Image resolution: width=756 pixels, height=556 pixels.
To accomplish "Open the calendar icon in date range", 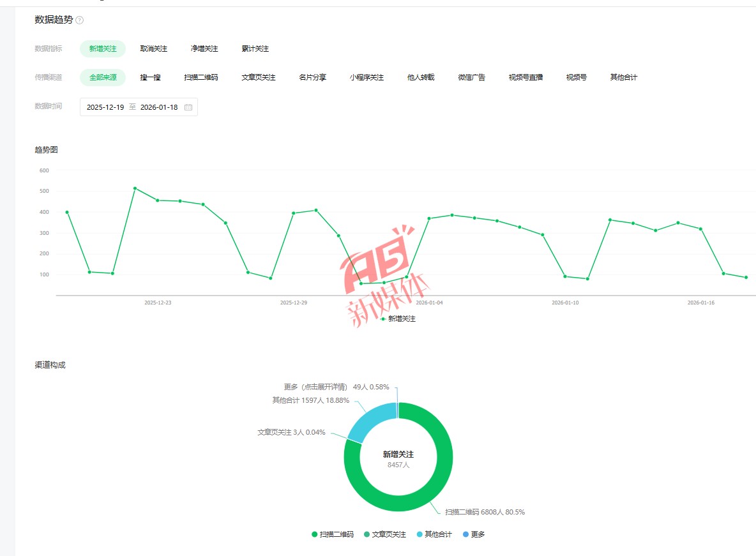I will [x=188, y=107].
